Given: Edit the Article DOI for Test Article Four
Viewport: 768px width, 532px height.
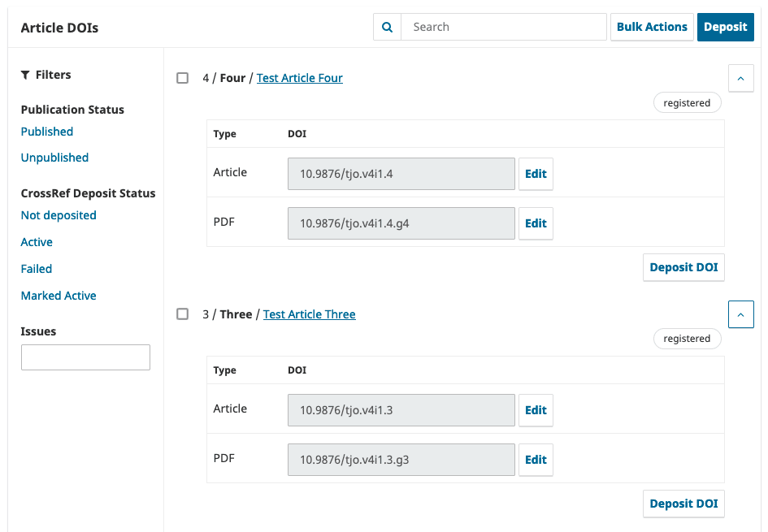Looking at the screenshot, I should coord(536,174).
